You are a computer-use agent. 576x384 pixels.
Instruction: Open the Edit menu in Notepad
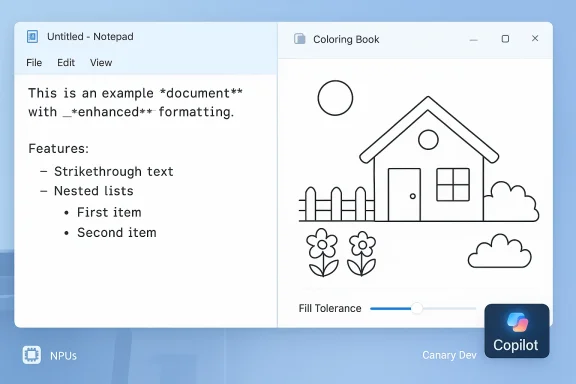point(66,63)
